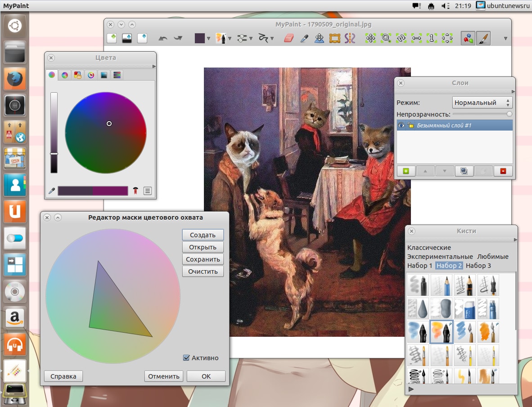Click the save file icon in the toolbar
Image resolution: width=532 pixels, height=407 pixels.
click(142, 38)
